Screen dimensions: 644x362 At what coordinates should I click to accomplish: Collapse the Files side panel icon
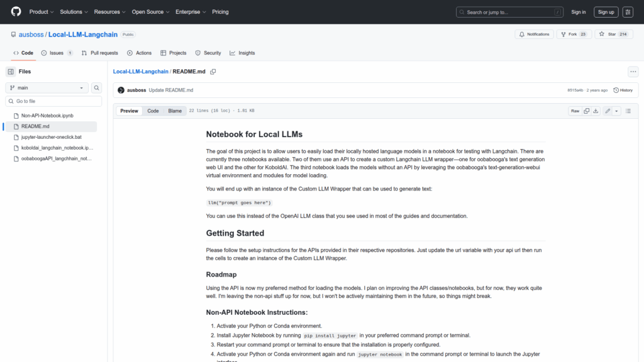click(x=11, y=72)
